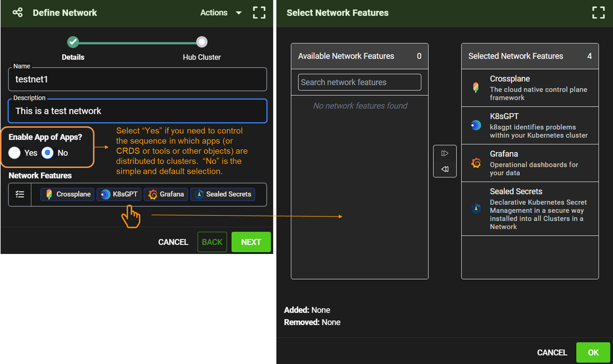The height and width of the screenshot is (364, 613).
Task: Click 'The cloud native control plane framework' description
Action: click(538, 94)
